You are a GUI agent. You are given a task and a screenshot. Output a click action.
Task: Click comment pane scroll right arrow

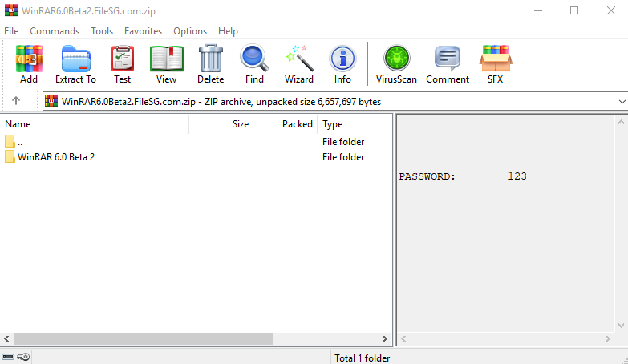click(x=608, y=339)
